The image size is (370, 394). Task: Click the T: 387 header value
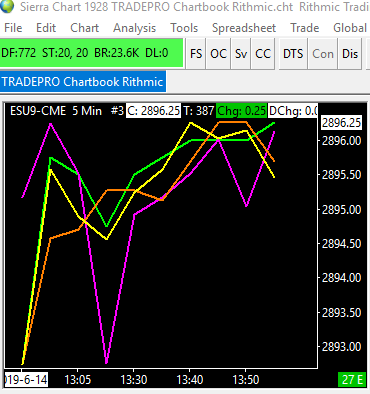[x=199, y=111]
